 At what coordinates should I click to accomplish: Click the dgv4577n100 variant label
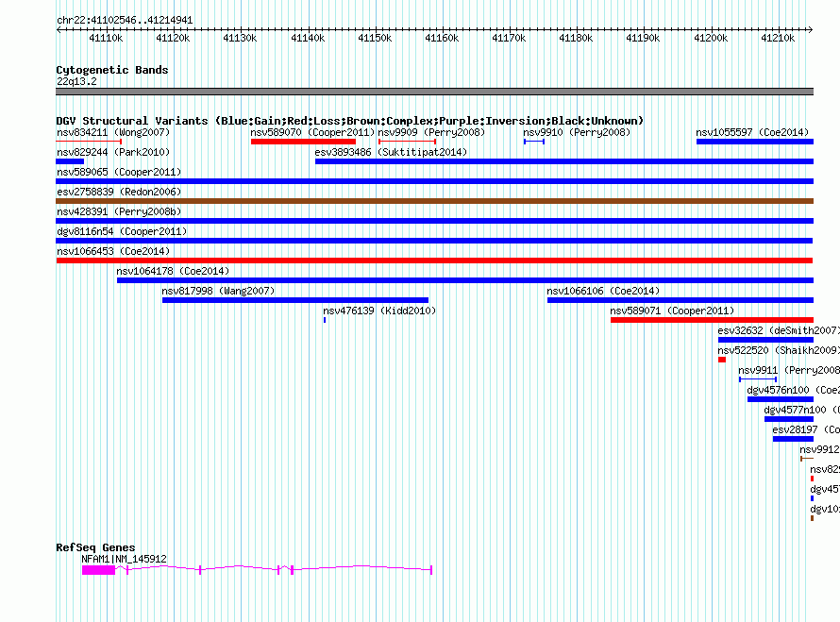[x=801, y=410]
